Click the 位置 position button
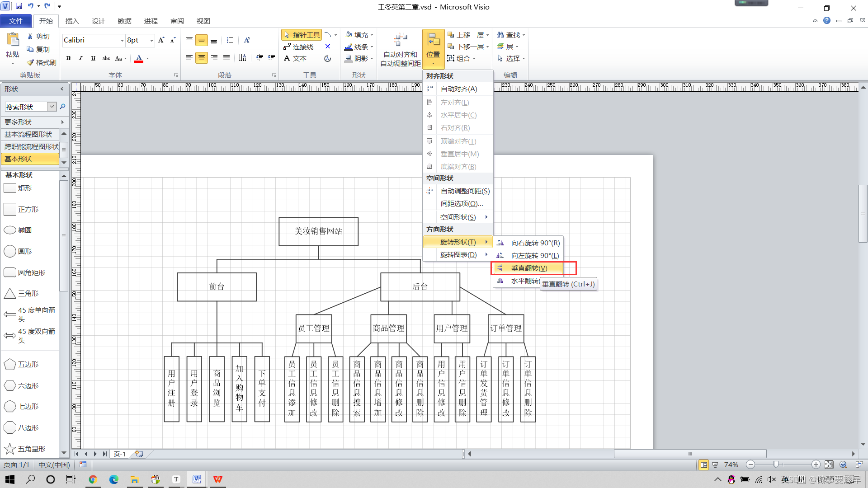This screenshot has width=868, height=488. 433,49
